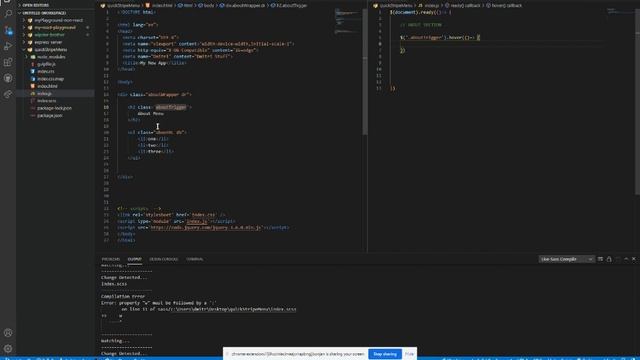The image size is (640, 360).
Task: Click html breadcrumb in left editor
Action: (185, 5)
